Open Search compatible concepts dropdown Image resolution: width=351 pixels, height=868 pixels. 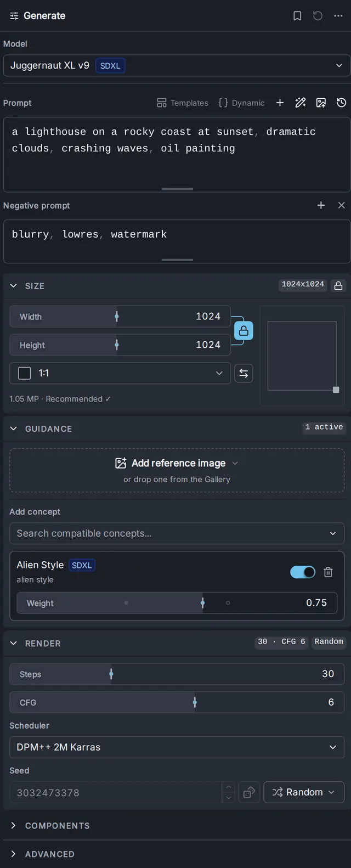[177, 533]
